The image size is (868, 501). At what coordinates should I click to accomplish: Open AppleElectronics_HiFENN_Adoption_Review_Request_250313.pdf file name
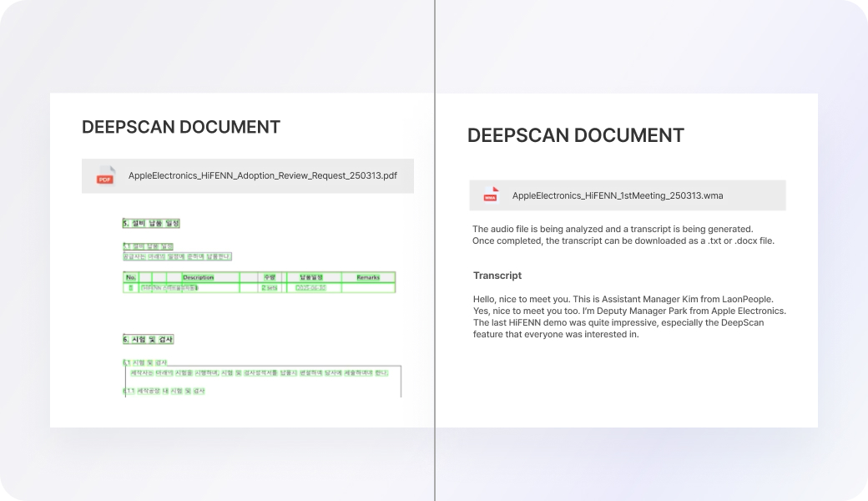tap(262, 176)
